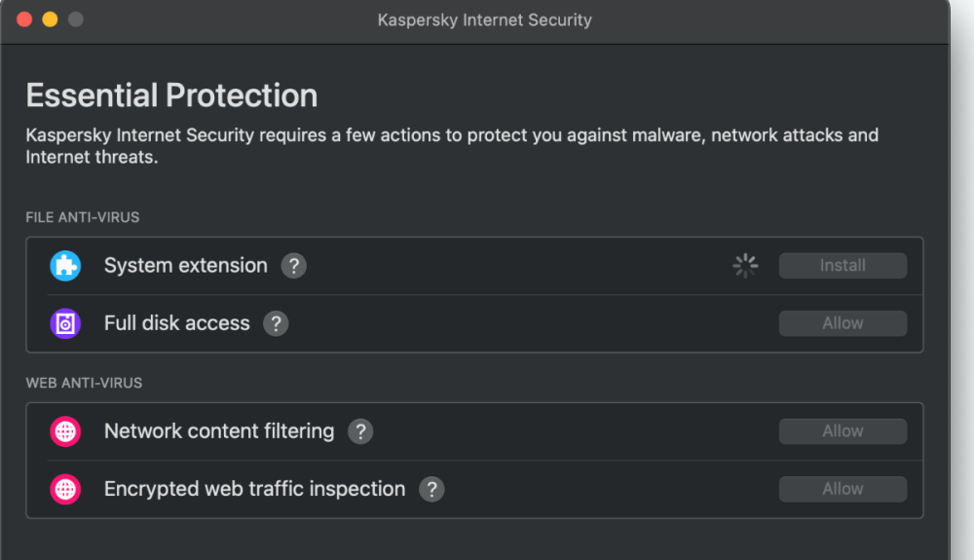Click the System extension label

[x=185, y=266]
